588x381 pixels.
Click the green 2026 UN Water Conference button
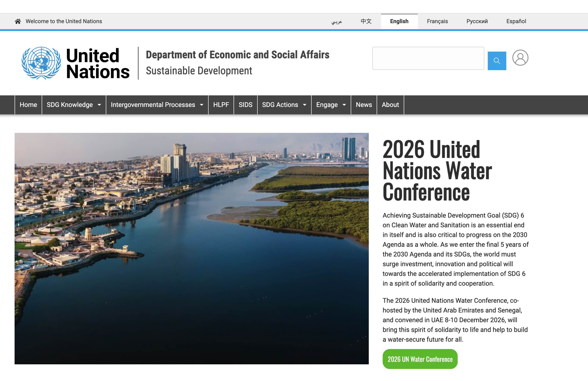[x=420, y=359]
